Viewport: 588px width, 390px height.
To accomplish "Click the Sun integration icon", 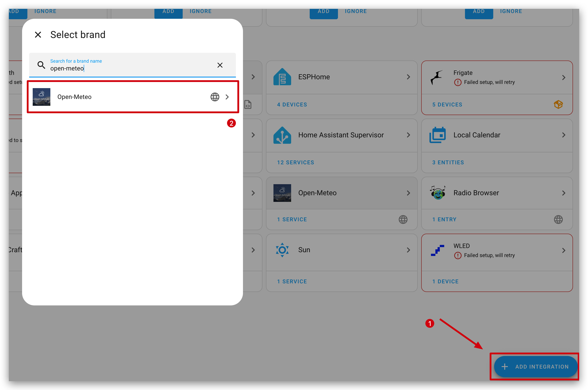I will [x=282, y=250].
